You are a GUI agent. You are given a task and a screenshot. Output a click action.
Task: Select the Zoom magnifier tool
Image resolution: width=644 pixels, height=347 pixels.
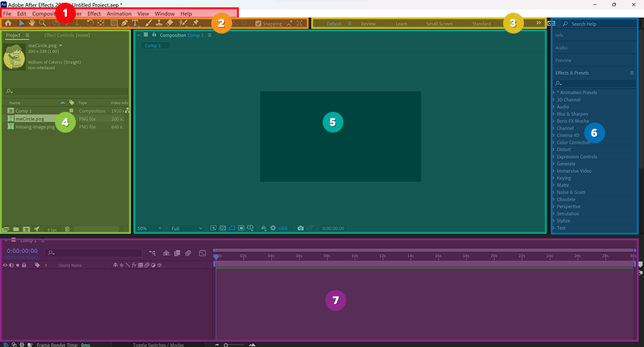click(x=42, y=23)
